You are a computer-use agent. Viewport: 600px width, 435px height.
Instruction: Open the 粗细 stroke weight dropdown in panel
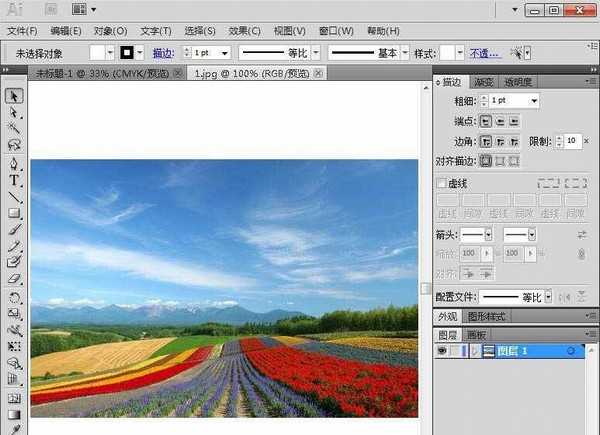535,101
